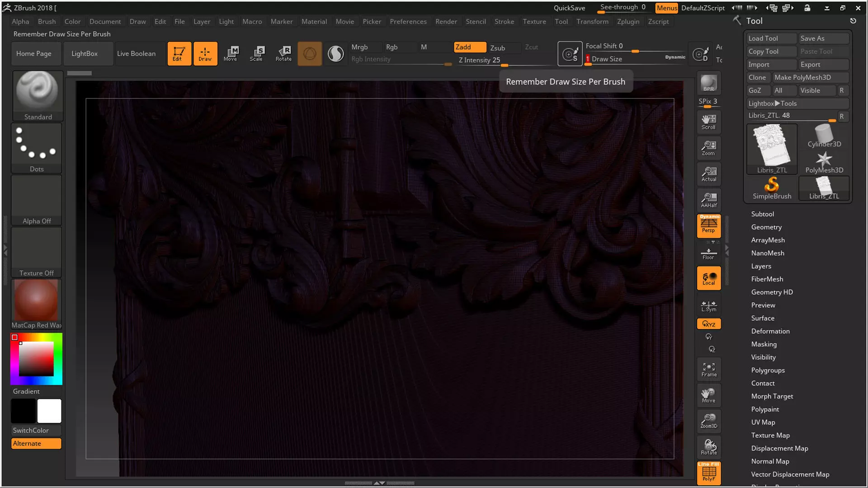Select the Move gizmo tool

point(231,53)
